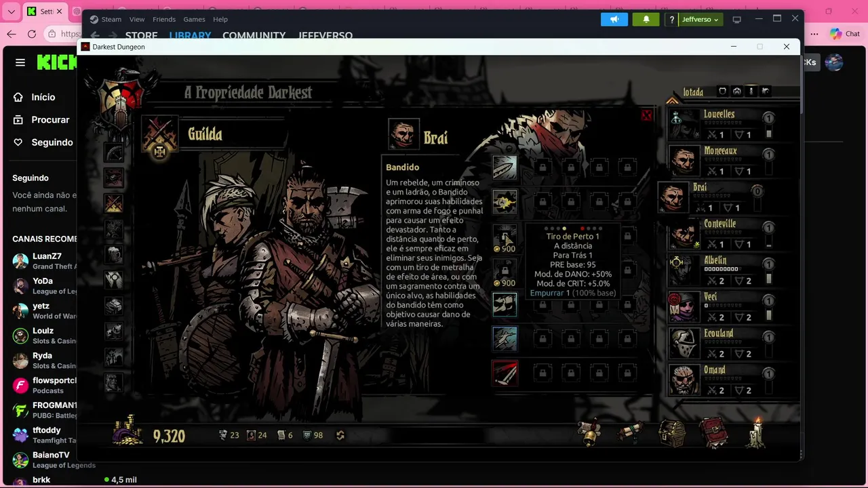Click Brai's level 0 badge in roster
The height and width of the screenshot is (488, 868).
(x=757, y=191)
